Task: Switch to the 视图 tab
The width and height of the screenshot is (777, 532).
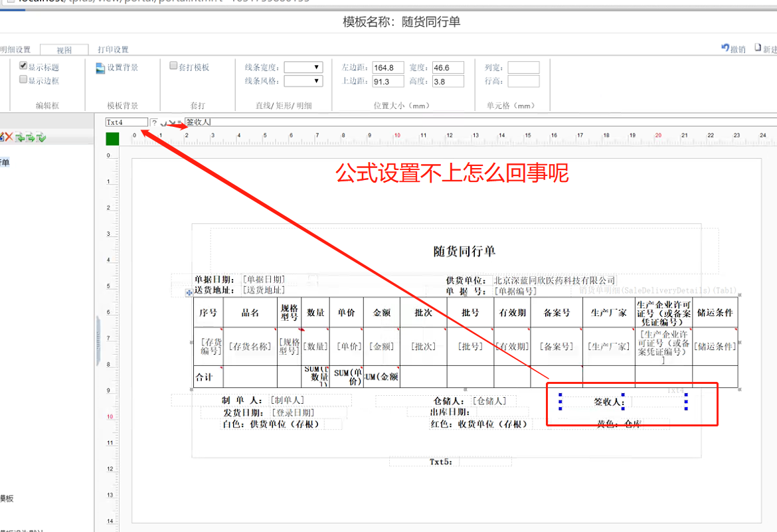Action: click(x=64, y=50)
